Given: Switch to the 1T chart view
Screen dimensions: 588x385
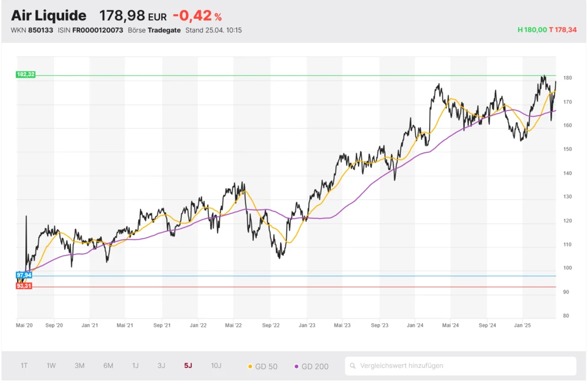Looking at the screenshot, I should (24, 366).
